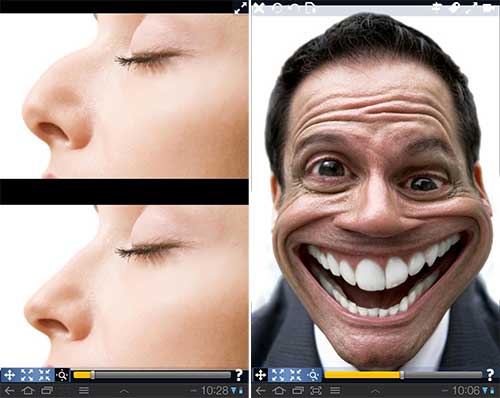Tap Android home button in left screen

coord(28,390)
